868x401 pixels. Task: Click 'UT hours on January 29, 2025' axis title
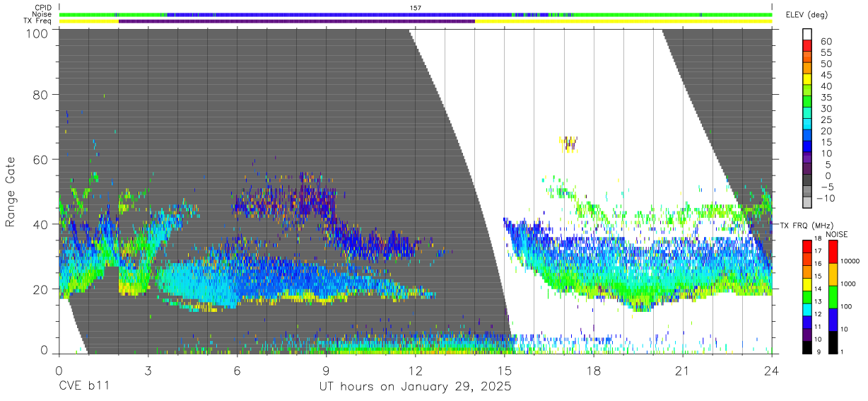coord(416,387)
